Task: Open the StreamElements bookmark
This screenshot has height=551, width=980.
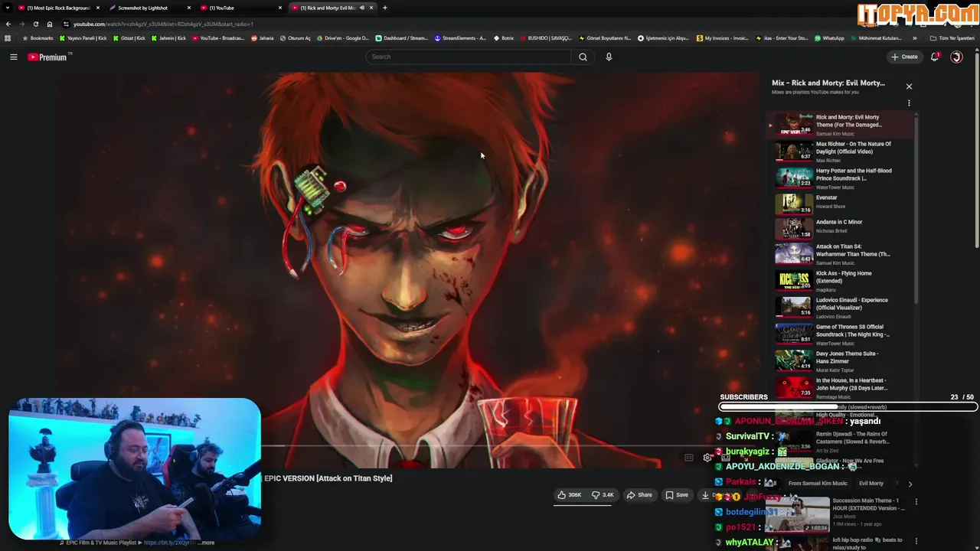Action: (460, 38)
